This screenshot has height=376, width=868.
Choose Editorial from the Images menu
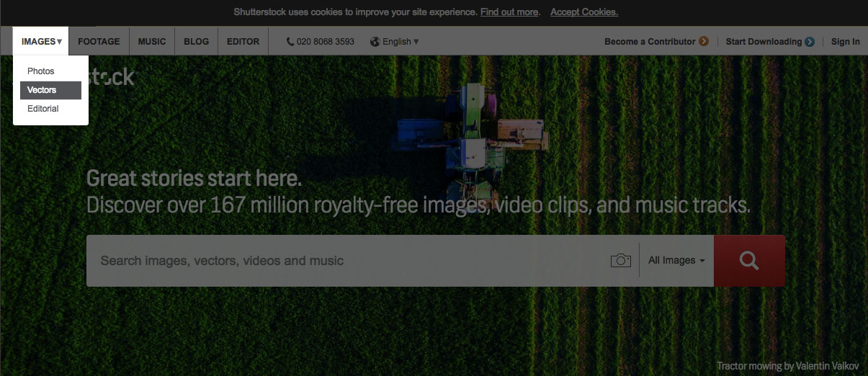(43, 109)
